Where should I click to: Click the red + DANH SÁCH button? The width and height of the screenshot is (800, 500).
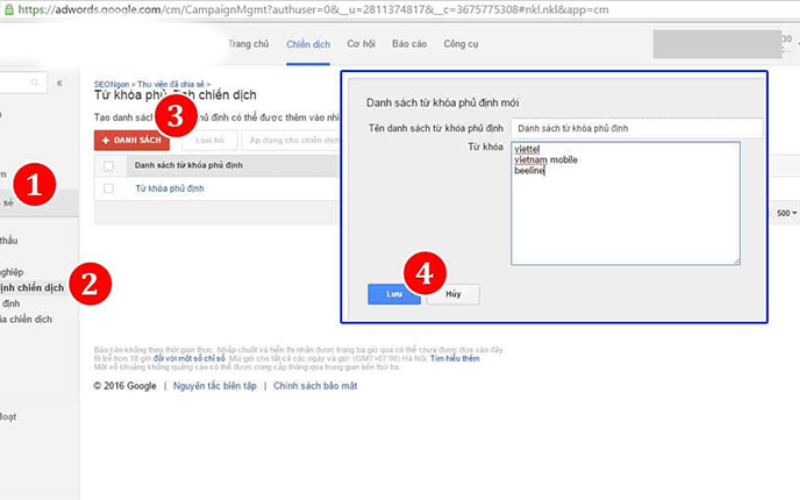pyautogui.click(x=132, y=140)
